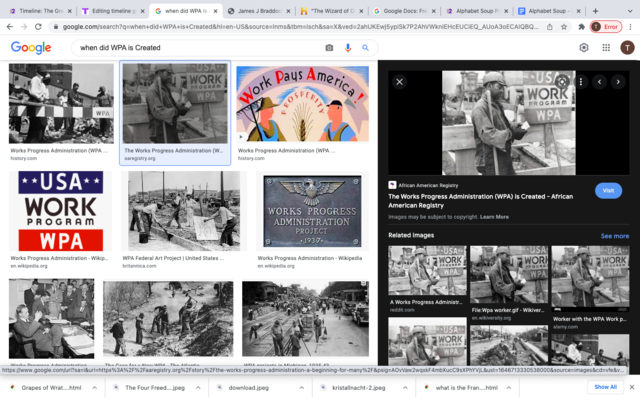Open the reddit.com related image
Image resolution: width=640 pixels, height=400 pixels.
[x=427, y=270]
